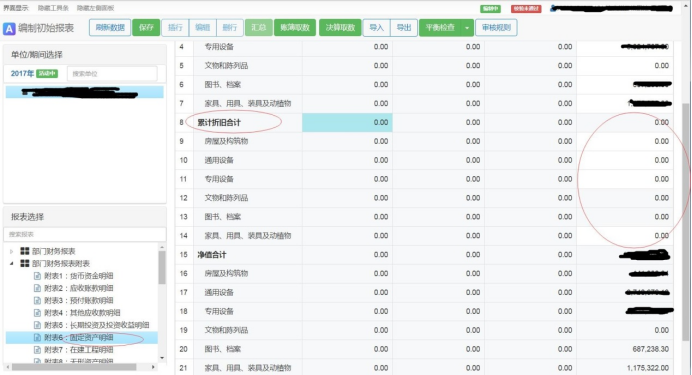Click report tree vertical scrollbar thumb
Image resolution: width=692 pixels, height=375 pixels.
click(x=162, y=268)
